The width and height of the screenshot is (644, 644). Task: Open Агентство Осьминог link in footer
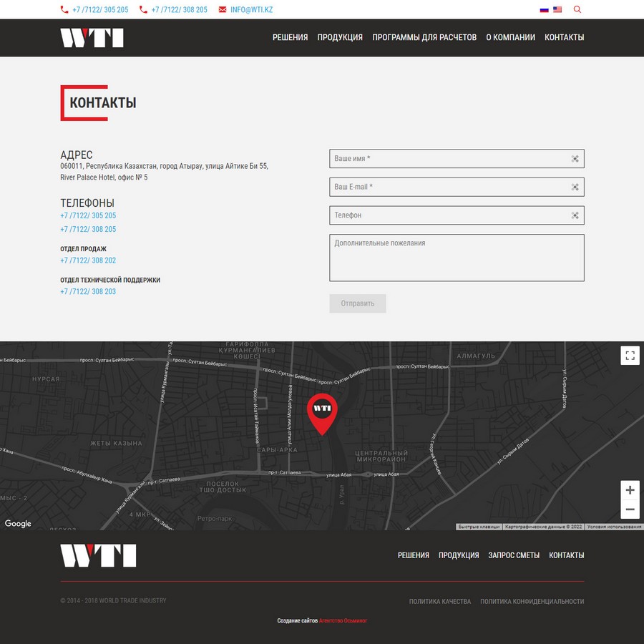tap(343, 620)
